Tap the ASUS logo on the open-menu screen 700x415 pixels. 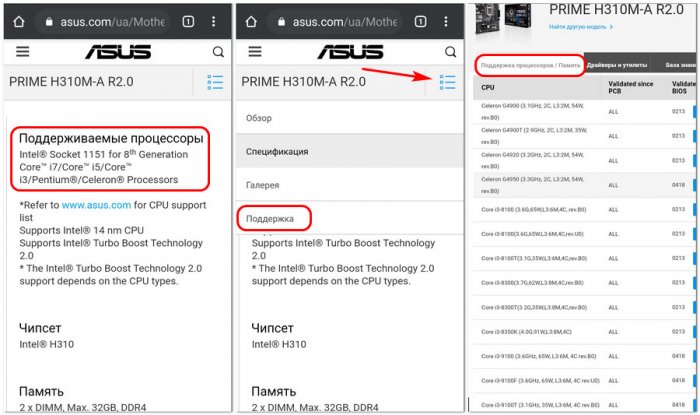(x=350, y=52)
